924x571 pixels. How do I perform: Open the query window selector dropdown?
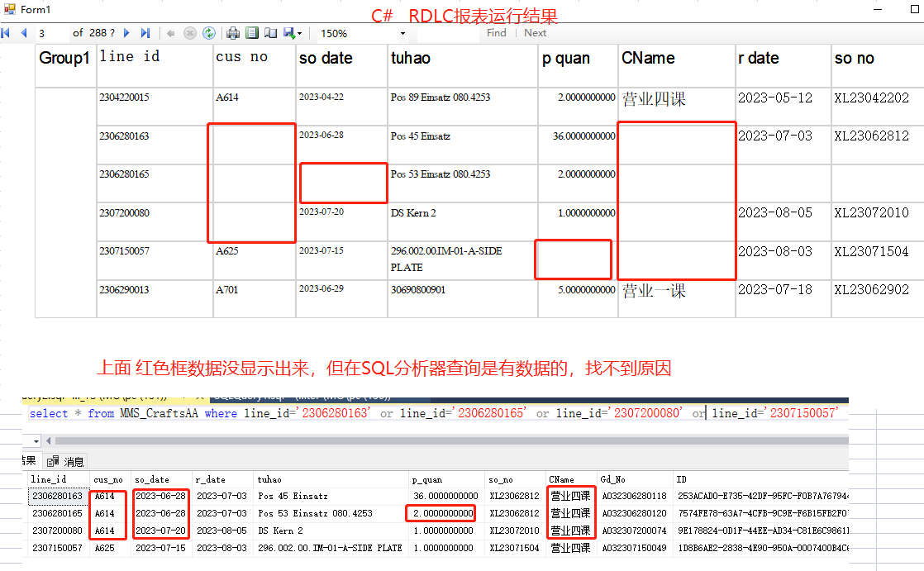click(x=36, y=440)
